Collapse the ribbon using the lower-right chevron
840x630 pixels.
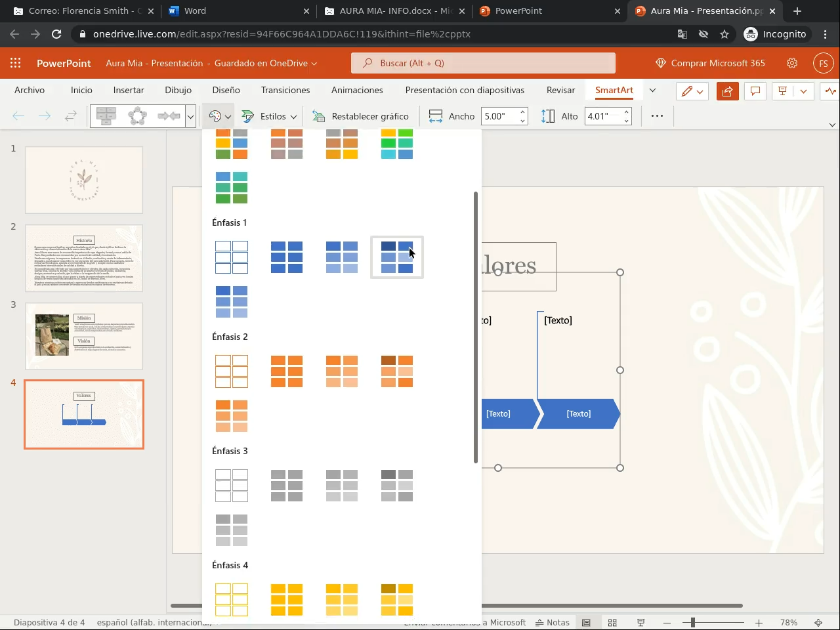[x=832, y=125]
